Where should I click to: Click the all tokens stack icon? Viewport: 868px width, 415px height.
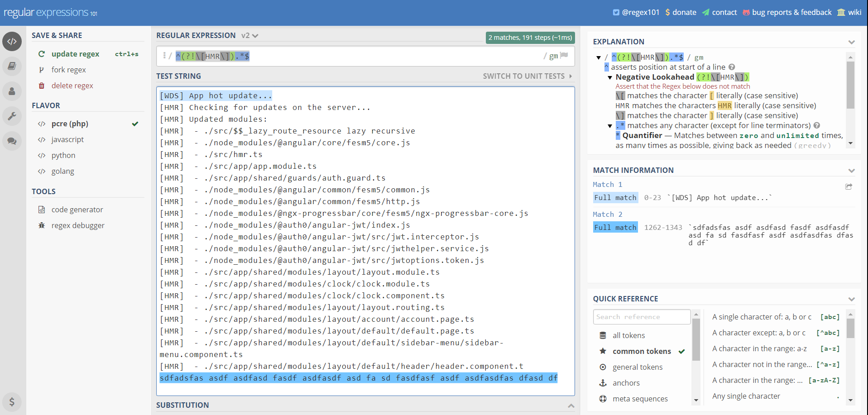pyautogui.click(x=603, y=335)
